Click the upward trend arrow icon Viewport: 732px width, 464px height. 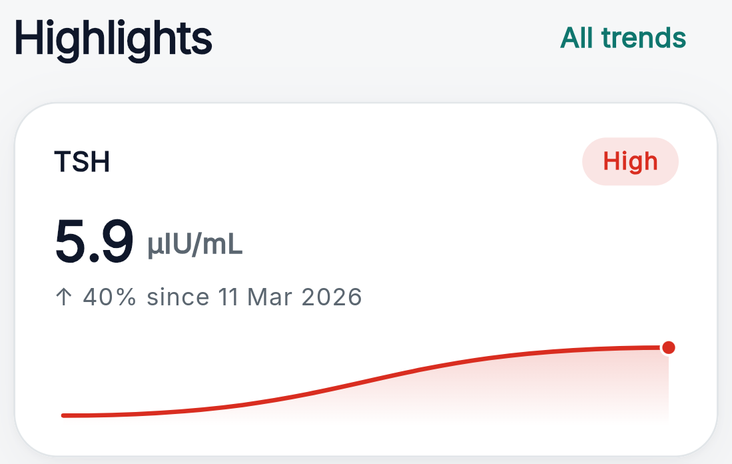(x=64, y=297)
